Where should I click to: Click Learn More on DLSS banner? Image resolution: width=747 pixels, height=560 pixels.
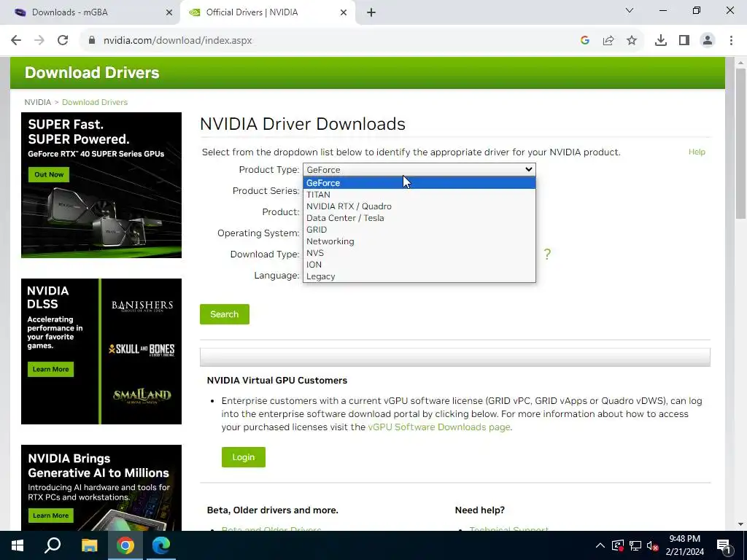(x=50, y=370)
